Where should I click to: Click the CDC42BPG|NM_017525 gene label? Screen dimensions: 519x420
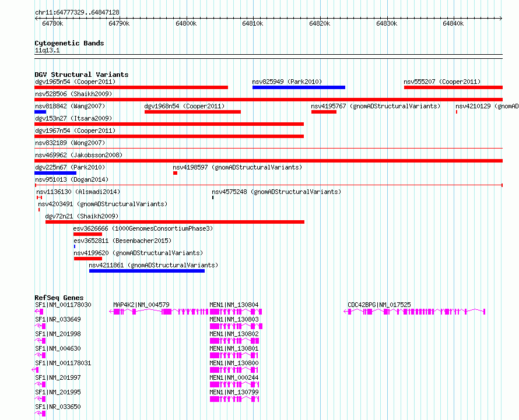379,305
